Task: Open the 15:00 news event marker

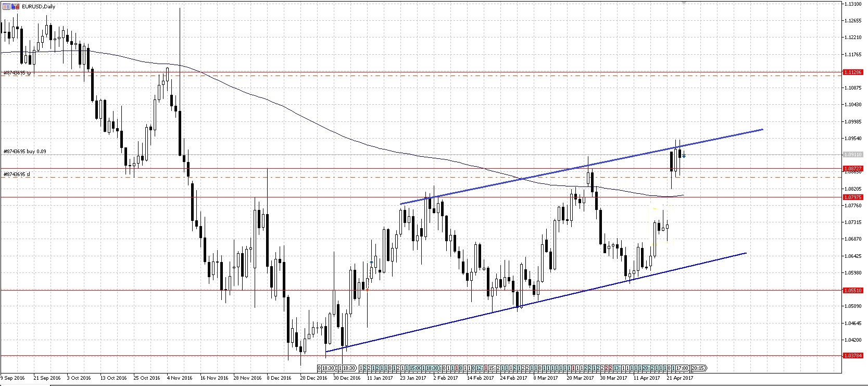Action: (x=415, y=368)
